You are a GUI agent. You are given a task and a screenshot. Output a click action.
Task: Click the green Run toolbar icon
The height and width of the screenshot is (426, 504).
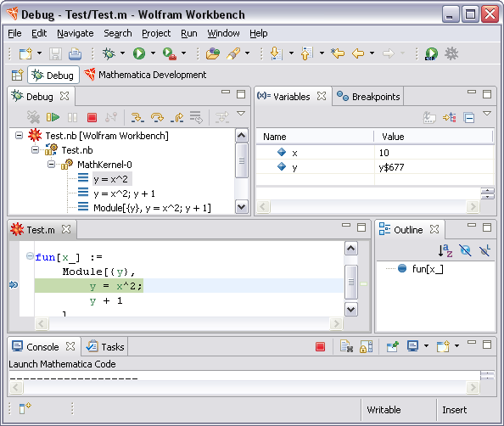[139, 53]
